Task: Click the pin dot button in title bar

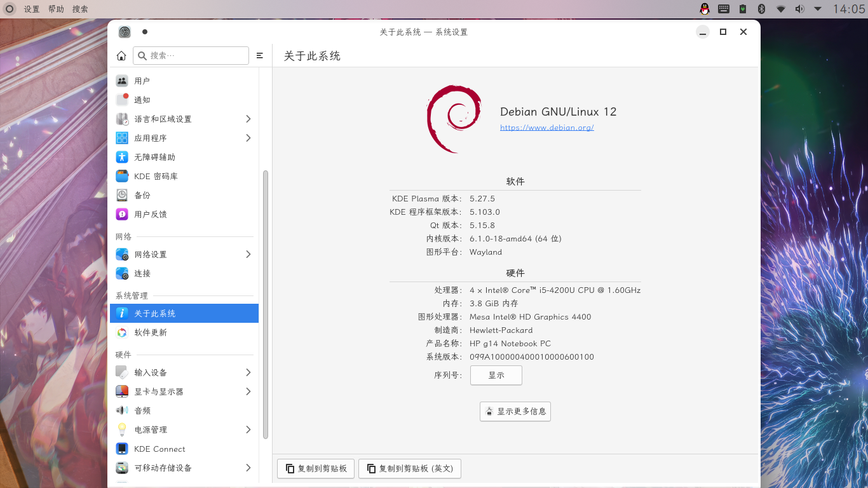Action: pyautogui.click(x=145, y=32)
